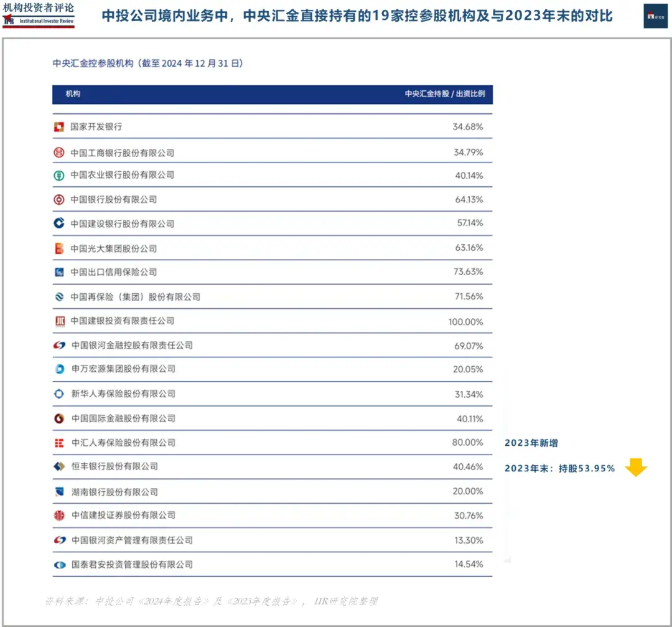Select the 国泰君安投资管理股份有限公司 text

pos(132,565)
